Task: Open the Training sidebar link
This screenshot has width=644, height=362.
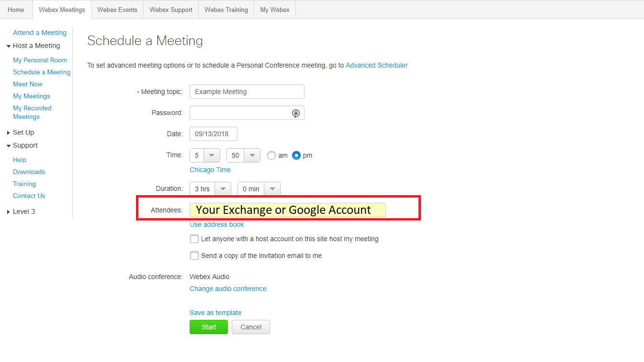Action: pos(24,184)
